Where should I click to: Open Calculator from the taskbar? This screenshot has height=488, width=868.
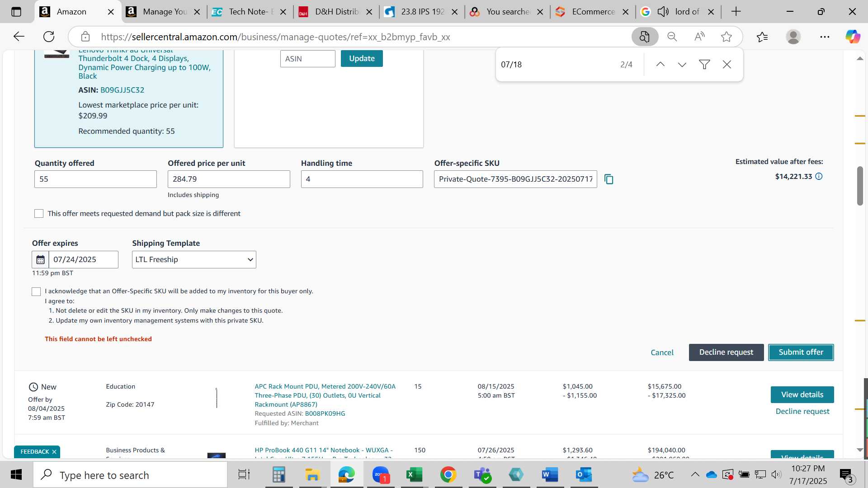pos(278,475)
